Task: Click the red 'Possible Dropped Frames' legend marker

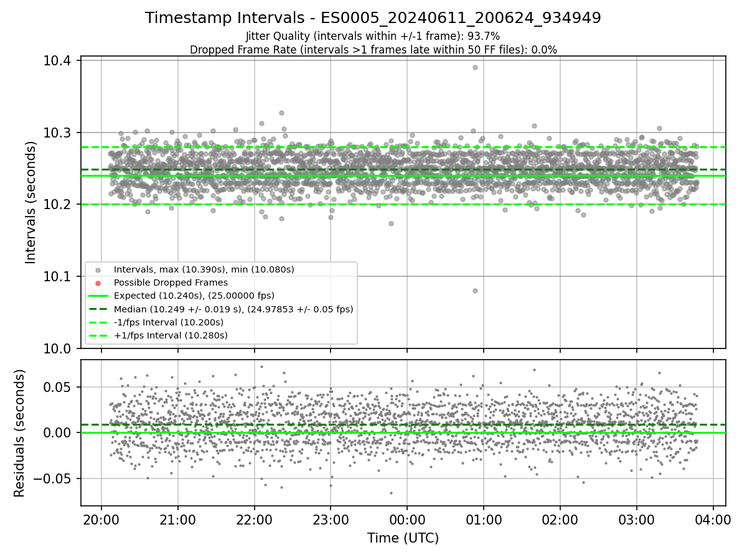Action: tap(97, 283)
